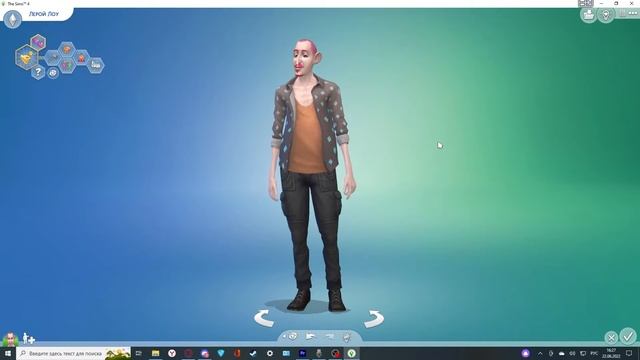
Task: Open the taskbar icon with a white gear
Action: 270,353
